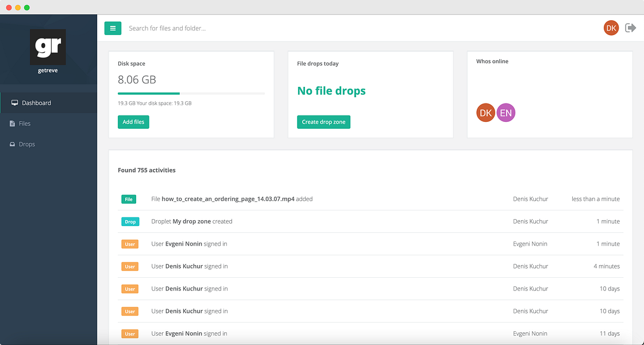Viewport: 644px width, 345px height.
Task: Click 'less than a minute' timestamp
Action: 596,199
